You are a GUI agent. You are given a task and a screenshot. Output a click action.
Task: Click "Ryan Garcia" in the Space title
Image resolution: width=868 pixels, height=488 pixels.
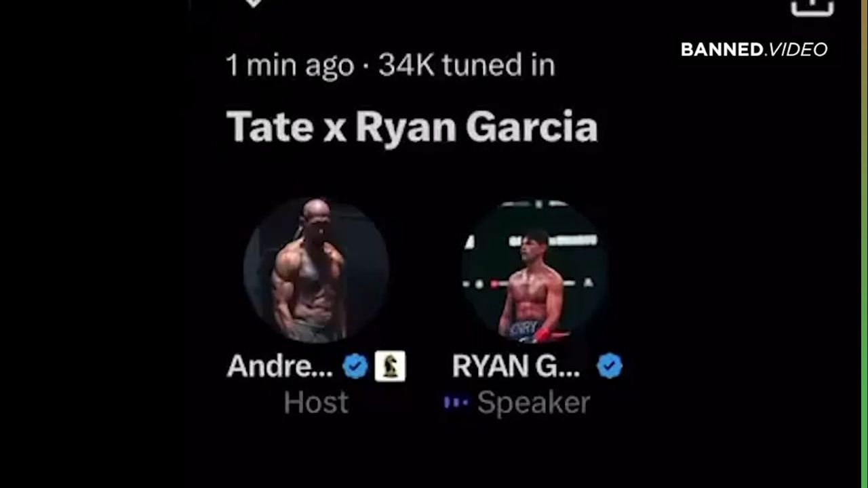click(x=477, y=127)
